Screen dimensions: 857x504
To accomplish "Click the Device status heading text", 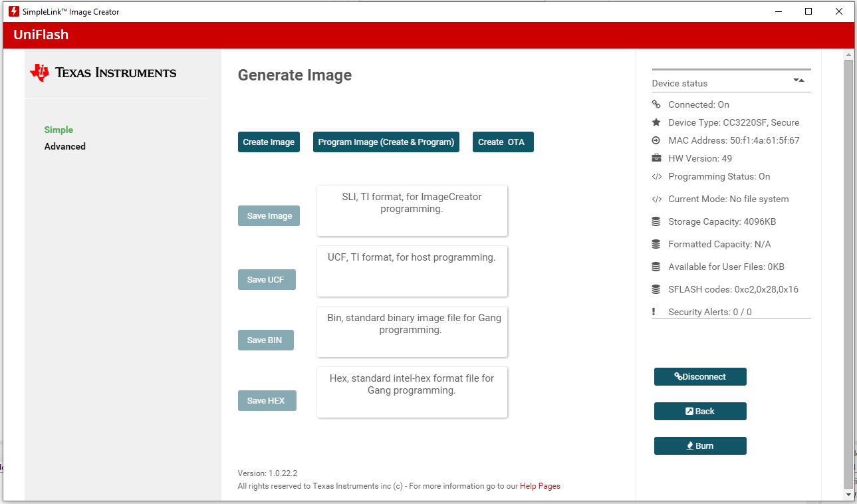I will point(679,83).
